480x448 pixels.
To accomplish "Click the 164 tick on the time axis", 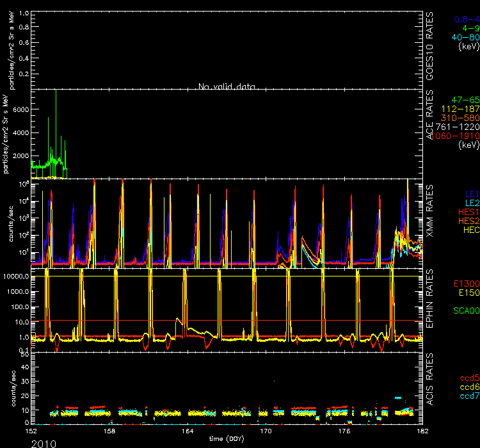I will coord(186,431).
